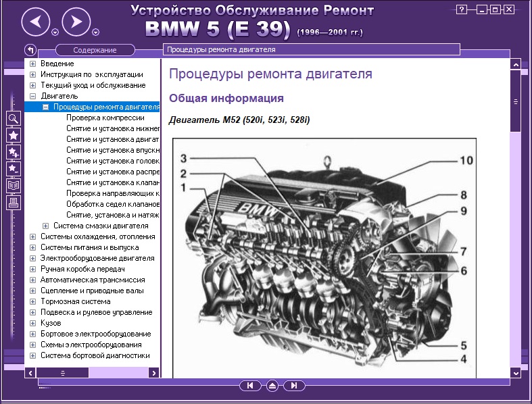Jump to last page playback button
532x404 pixels.
pos(294,386)
